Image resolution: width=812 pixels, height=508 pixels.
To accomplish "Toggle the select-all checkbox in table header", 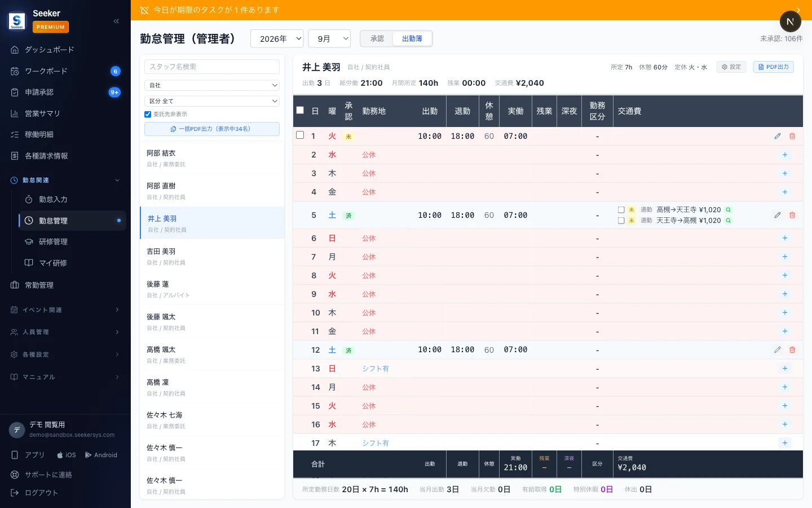I will coord(300,111).
